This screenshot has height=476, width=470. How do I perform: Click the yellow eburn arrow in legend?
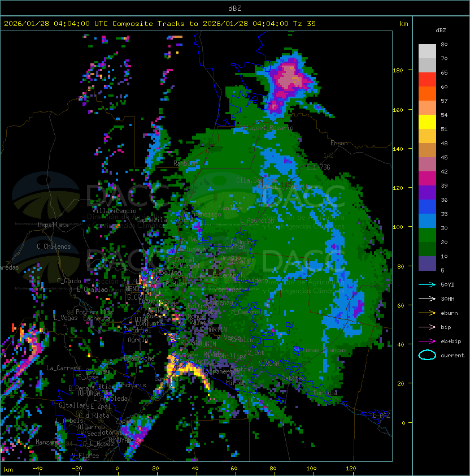(427, 313)
